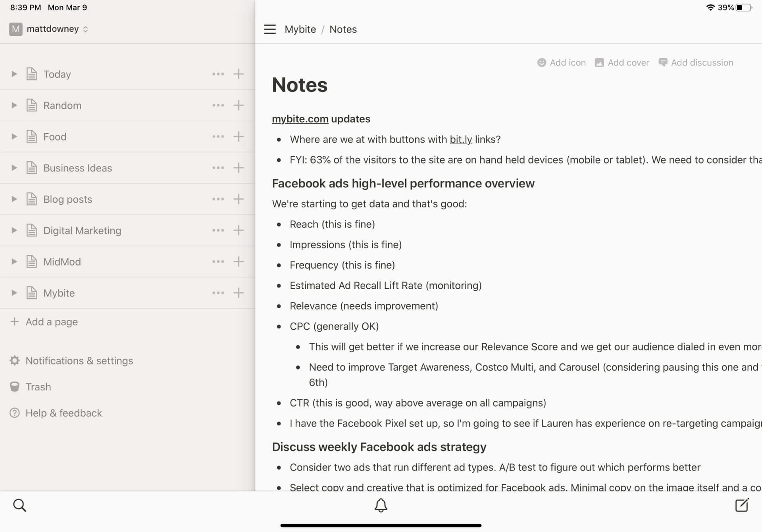Open options menu for the Mybite page
The width and height of the screenshot is (762, 532).
pyautogui.click(x=218, y=293)
